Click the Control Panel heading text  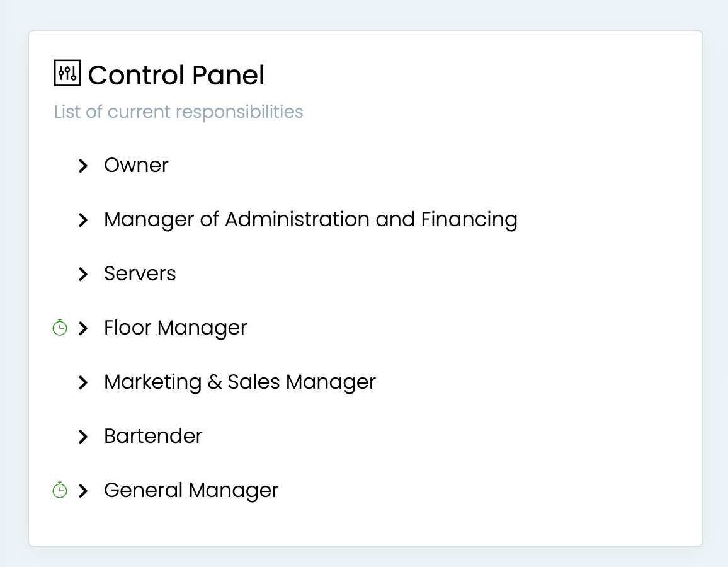click(176, 75)
